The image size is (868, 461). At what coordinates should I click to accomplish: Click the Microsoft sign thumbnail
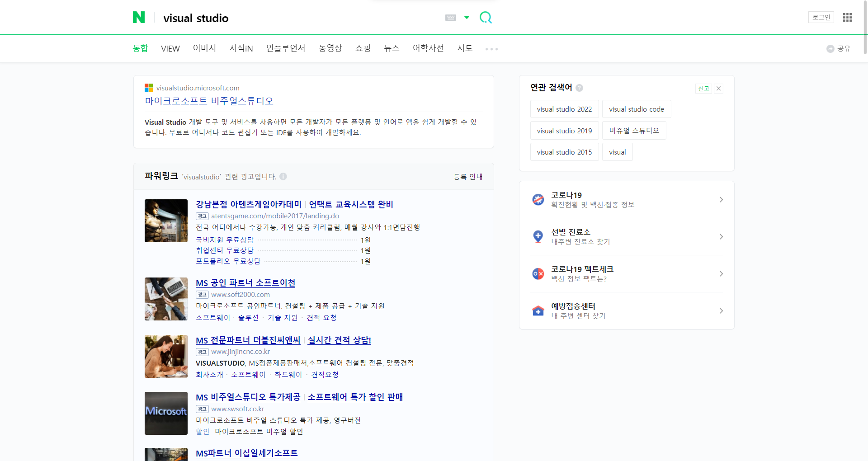point(166,413)
